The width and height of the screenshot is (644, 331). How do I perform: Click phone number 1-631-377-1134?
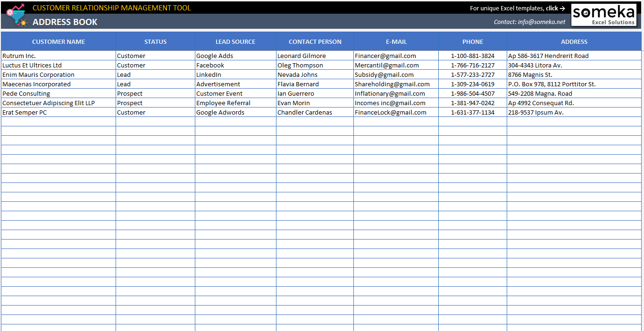(x=472, y=112)
